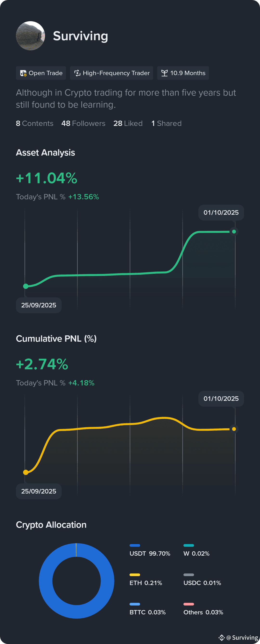Open the 48 Followers list
Viewport: 260px width, 644px height.
(x=83, y=123)
